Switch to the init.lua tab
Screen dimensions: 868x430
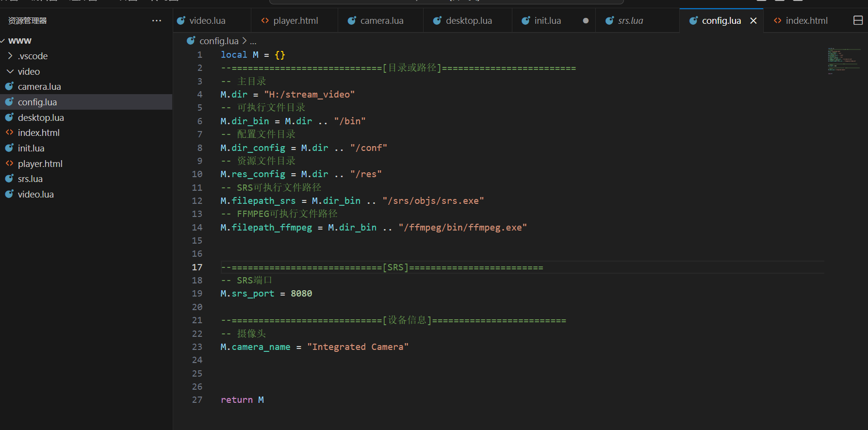coord(554,20)
